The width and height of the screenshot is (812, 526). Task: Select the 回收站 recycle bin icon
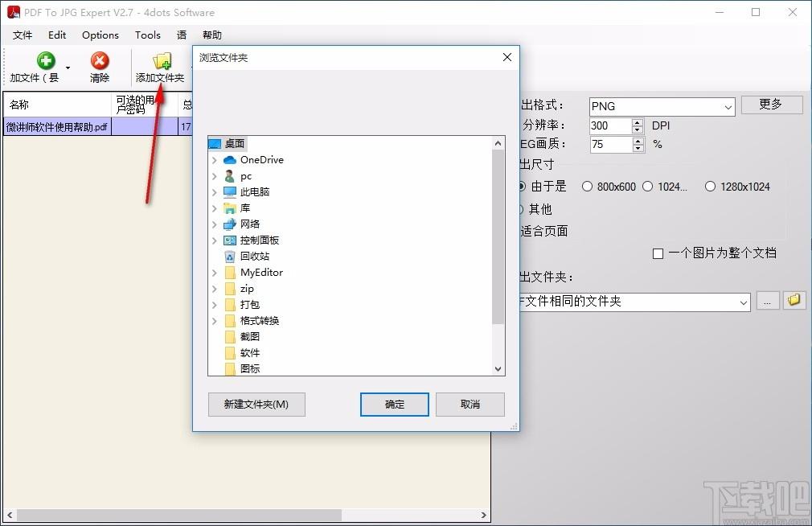(230, 257)
